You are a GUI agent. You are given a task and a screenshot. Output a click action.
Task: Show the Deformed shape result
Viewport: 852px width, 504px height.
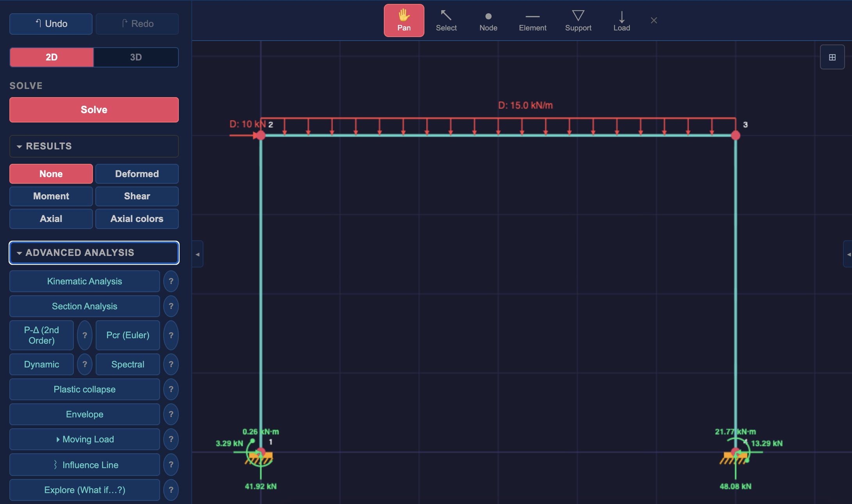pyautogui.click(x=137, y=174)
